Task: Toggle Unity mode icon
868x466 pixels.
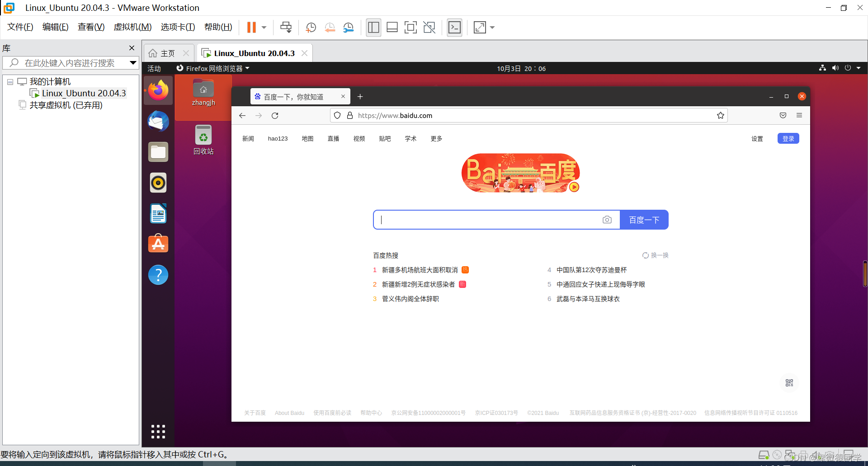Action: [x=429, y=28]
